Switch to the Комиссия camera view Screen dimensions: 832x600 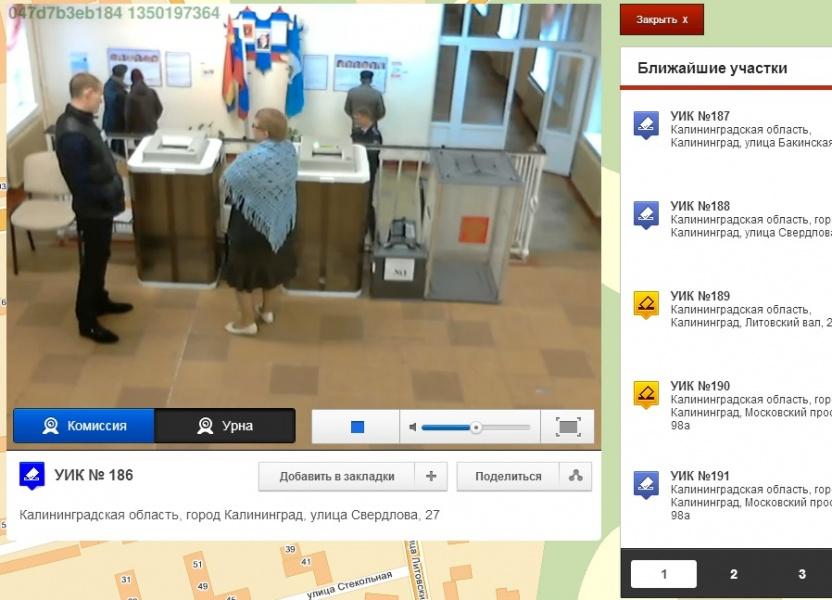[x=84, y=426]
